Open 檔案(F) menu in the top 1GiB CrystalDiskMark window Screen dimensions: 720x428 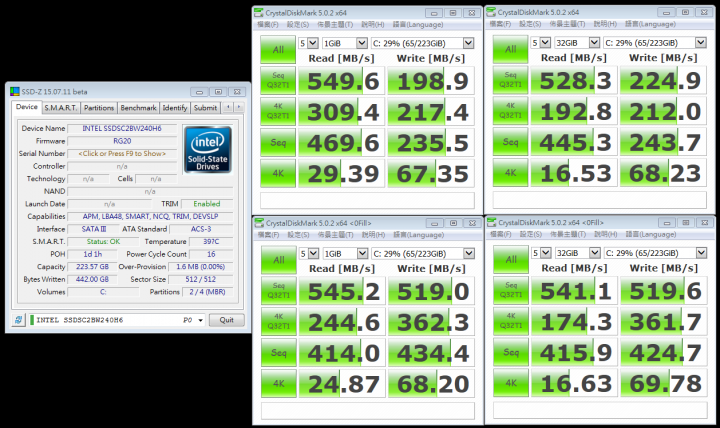pos(268,24)
